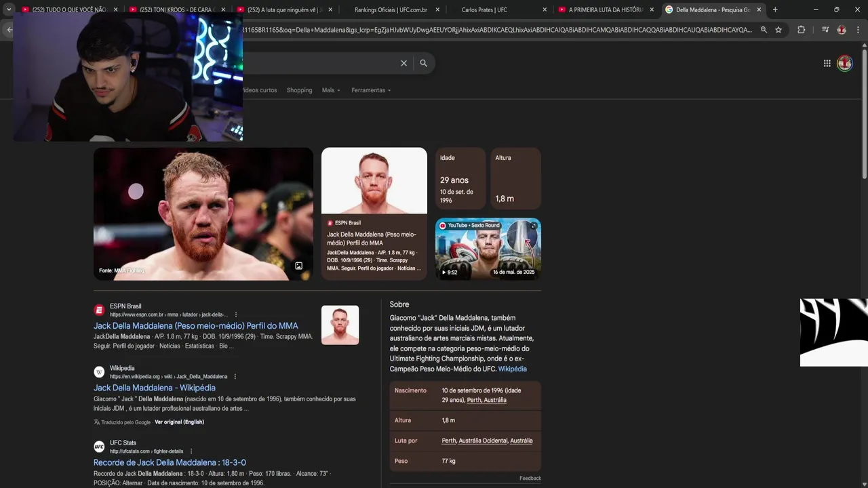Click the magnifier search button

423,63
